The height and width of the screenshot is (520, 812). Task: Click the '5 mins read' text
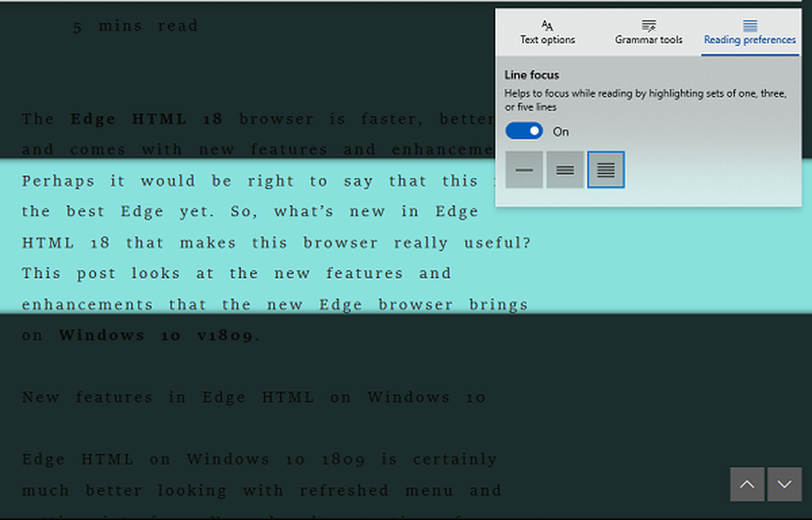[x=136, y=26]
